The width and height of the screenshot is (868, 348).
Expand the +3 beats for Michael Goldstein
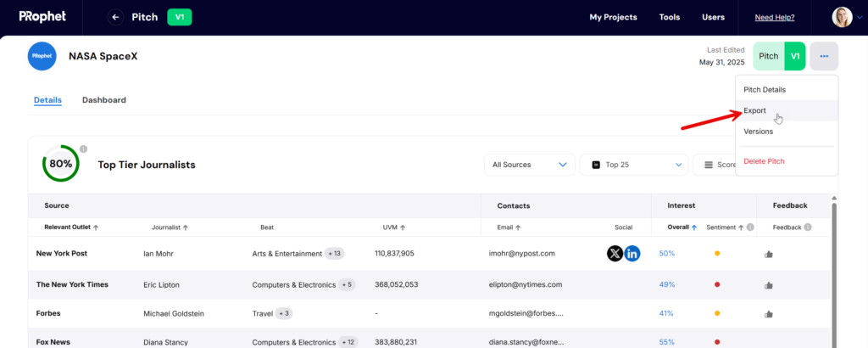284,314
